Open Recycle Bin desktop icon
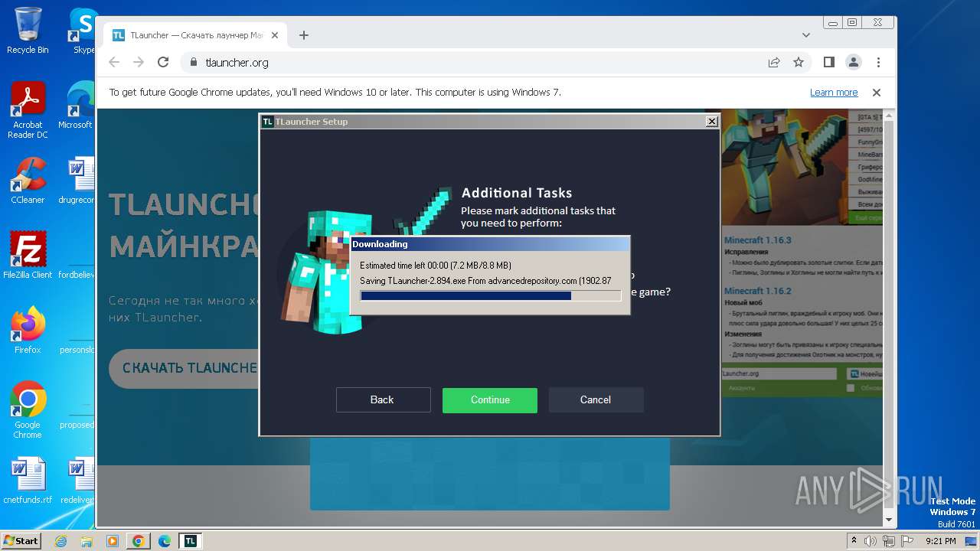 tap(28, 31)
